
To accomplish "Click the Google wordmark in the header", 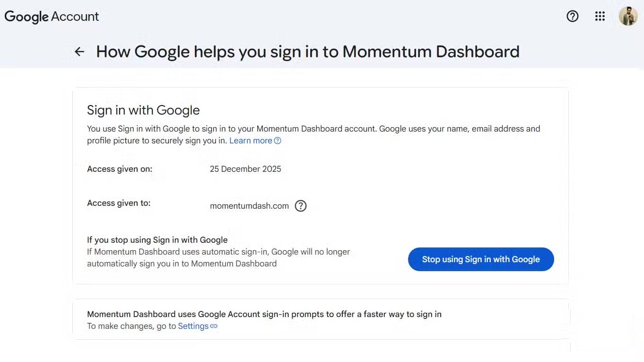I will (x=26, y=16).
